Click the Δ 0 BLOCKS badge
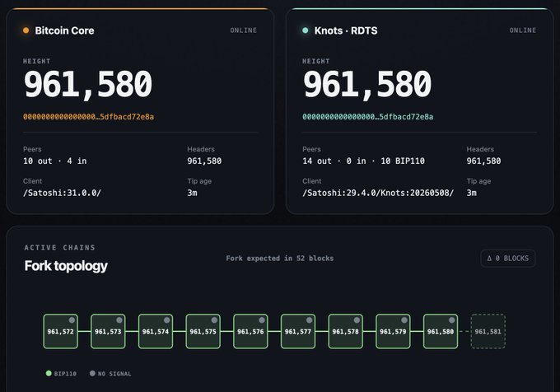The image size is (560, 392). pos(508,258)
